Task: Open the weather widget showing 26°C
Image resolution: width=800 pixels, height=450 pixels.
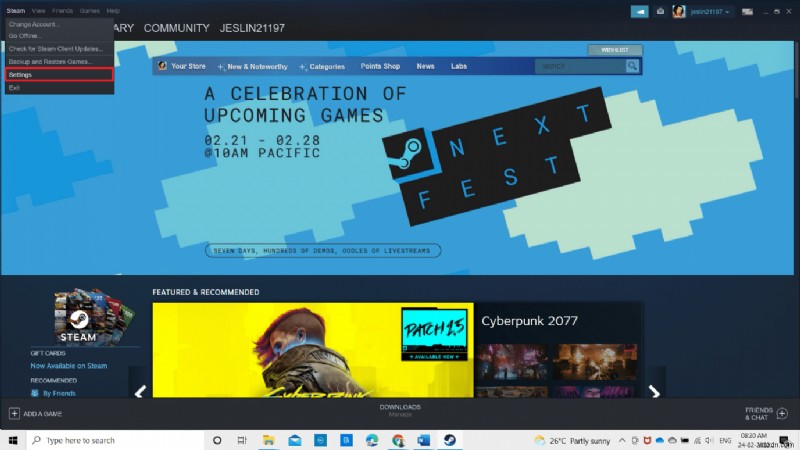Action: (572, 441)
